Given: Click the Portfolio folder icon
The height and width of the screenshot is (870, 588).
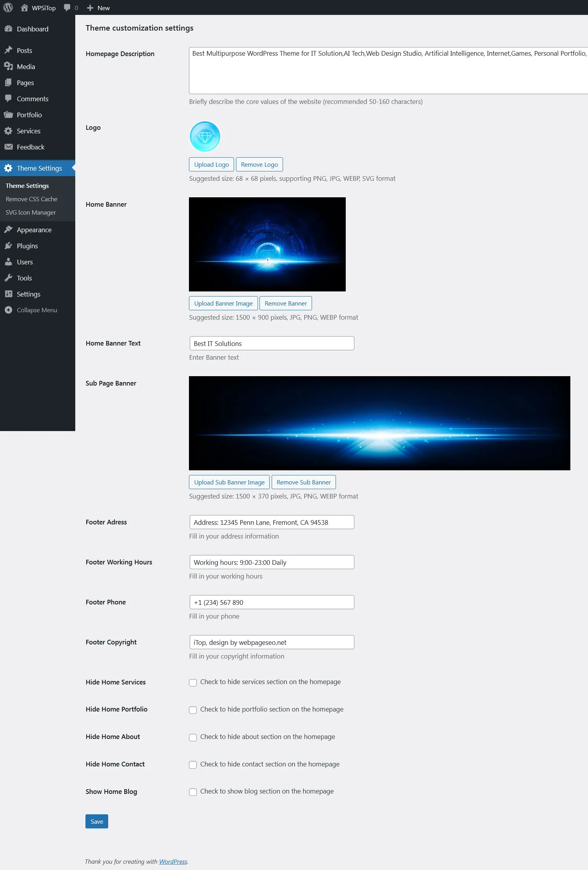Looking at the screenshot, I should coord(8,115).
